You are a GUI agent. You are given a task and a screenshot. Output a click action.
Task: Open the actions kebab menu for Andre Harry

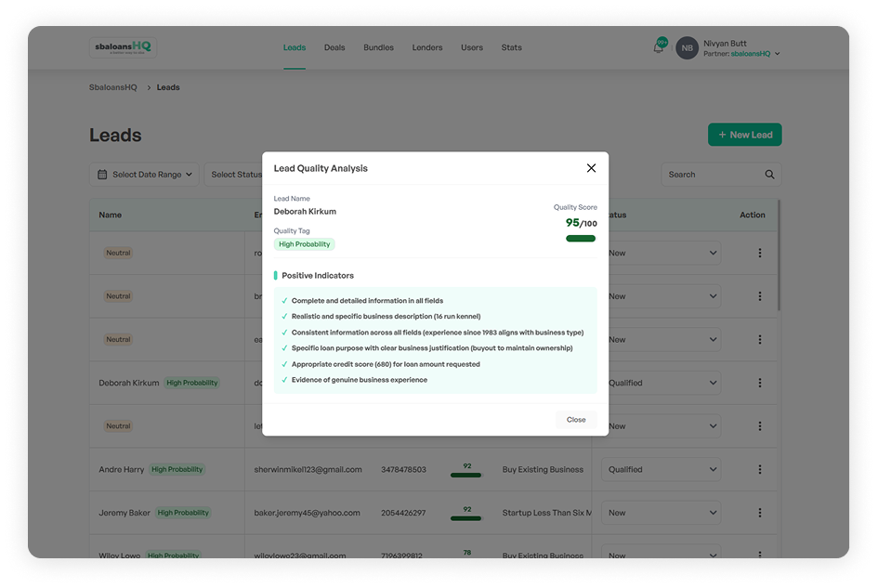pos(759,469)
